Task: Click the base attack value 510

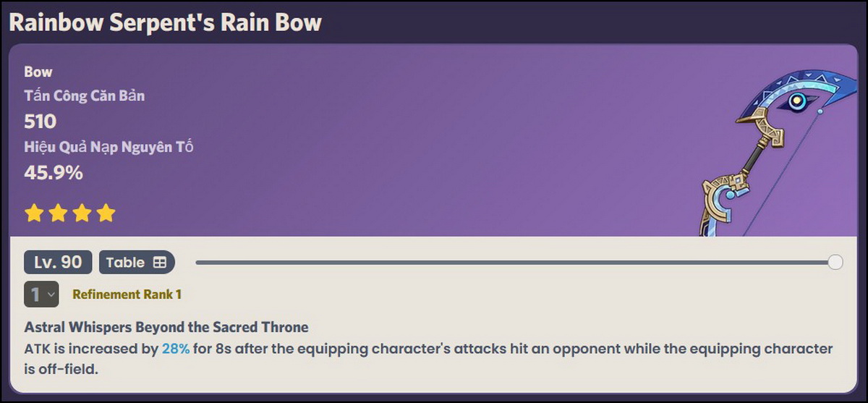Action: pyautogui.click(x=41, y=121)
